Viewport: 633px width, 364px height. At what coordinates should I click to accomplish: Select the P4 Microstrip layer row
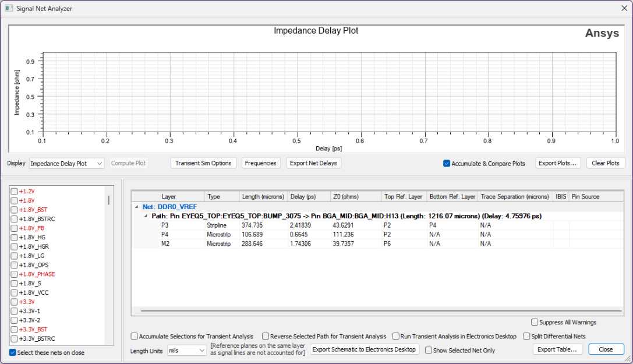377,235
